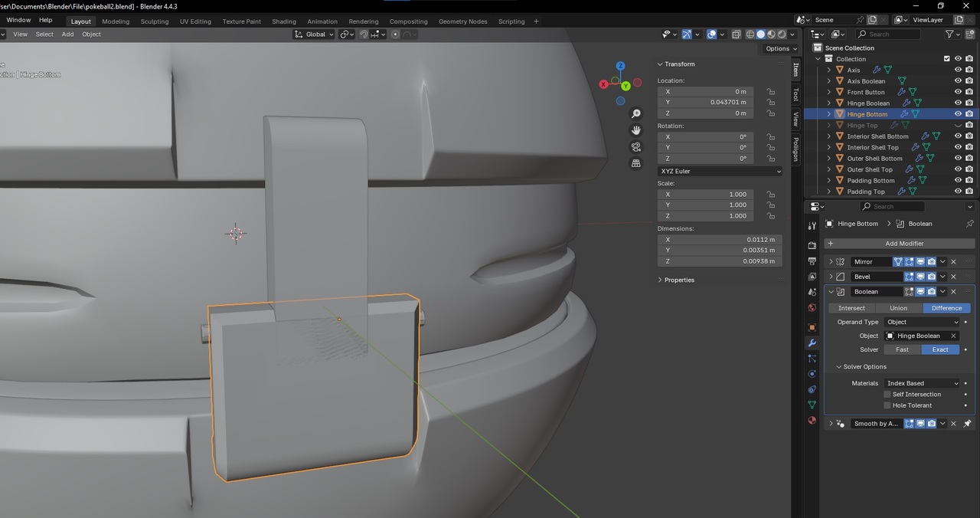This screenshot has width=980, height=518.
Task: Enable Self Intersection checkbox
Action: 887,395
